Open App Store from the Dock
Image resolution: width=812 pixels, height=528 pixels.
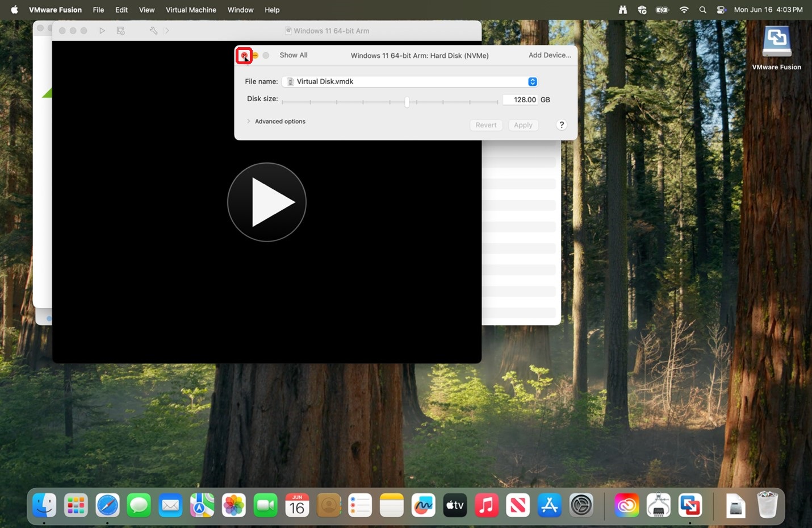[x=550, y=505]
